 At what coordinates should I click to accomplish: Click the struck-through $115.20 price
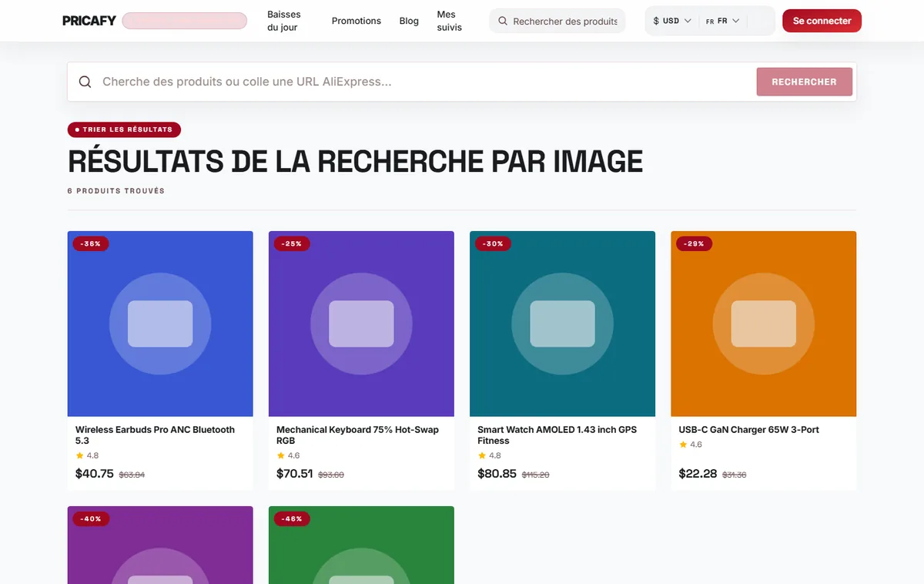(x=536, y=475)
